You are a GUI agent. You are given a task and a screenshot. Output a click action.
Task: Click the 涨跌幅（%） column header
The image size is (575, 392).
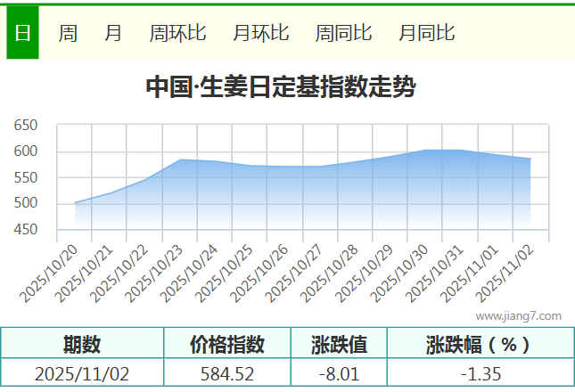point(479,344)
